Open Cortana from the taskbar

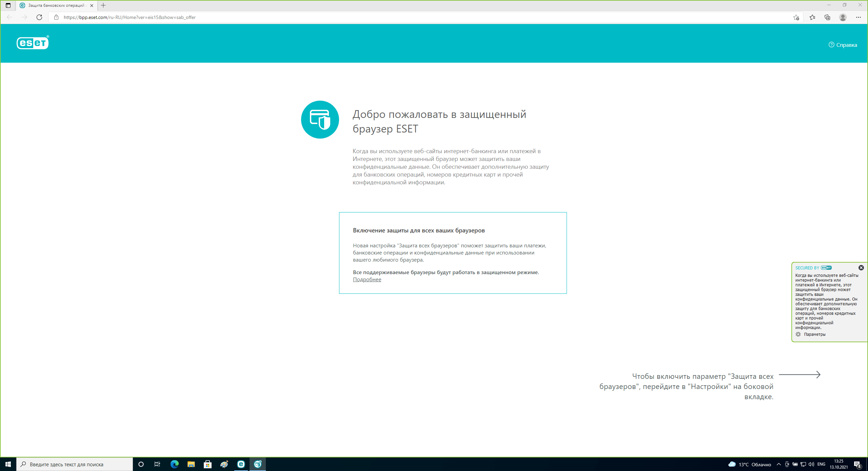click(141, 464)
